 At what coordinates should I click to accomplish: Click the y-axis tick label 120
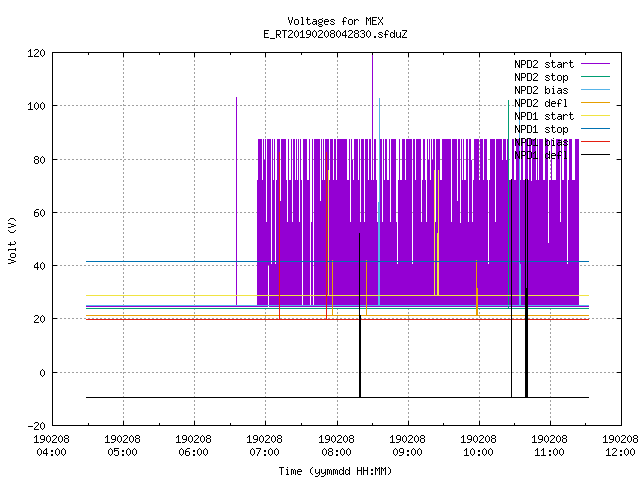[36, 53]
